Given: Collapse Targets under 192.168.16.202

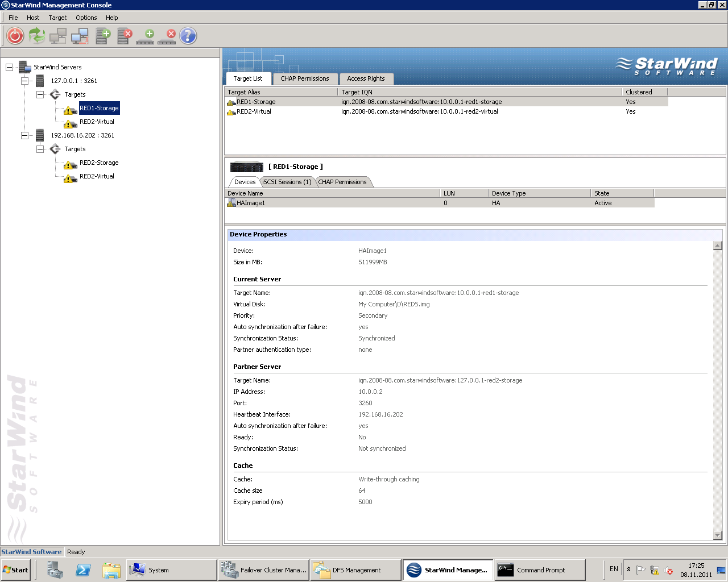Looking at the screenshot, I should 40,149.
